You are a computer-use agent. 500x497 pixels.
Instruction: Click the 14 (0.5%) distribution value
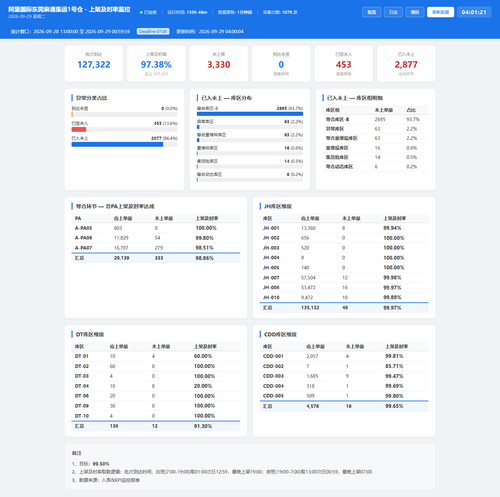[x=293, y=161]
